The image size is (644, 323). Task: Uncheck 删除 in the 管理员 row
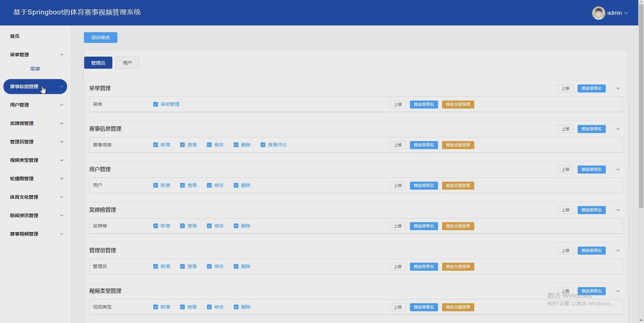236,266
